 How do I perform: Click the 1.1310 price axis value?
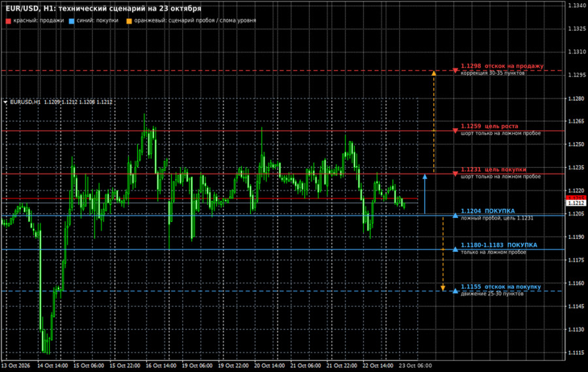coord(577,52)
